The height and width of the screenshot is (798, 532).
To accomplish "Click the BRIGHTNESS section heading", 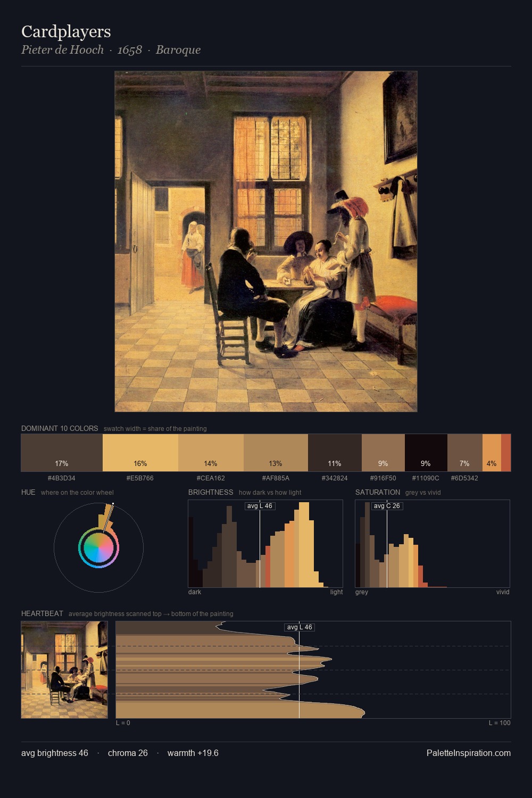I will click(x=211, y=492).
